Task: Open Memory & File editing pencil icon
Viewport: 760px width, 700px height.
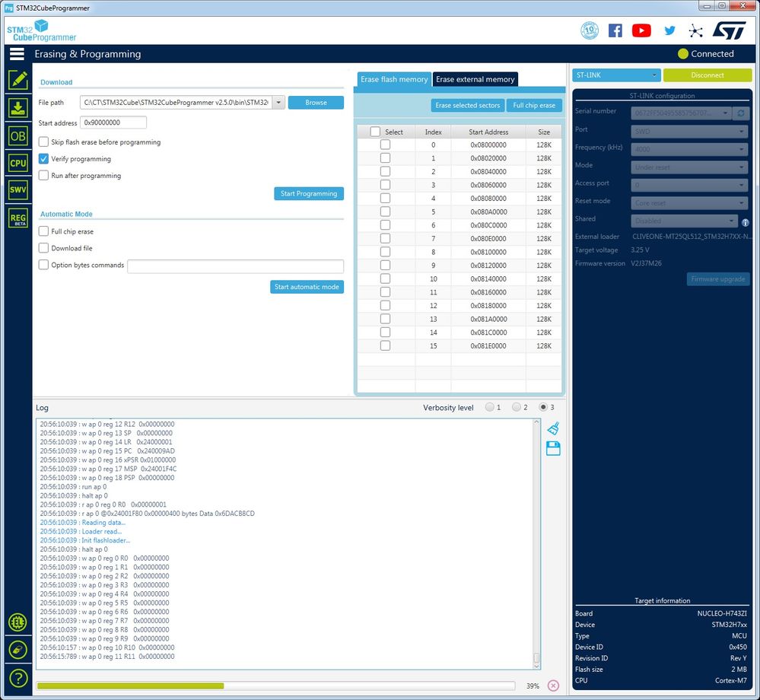Action: click(x=18, y=80)
